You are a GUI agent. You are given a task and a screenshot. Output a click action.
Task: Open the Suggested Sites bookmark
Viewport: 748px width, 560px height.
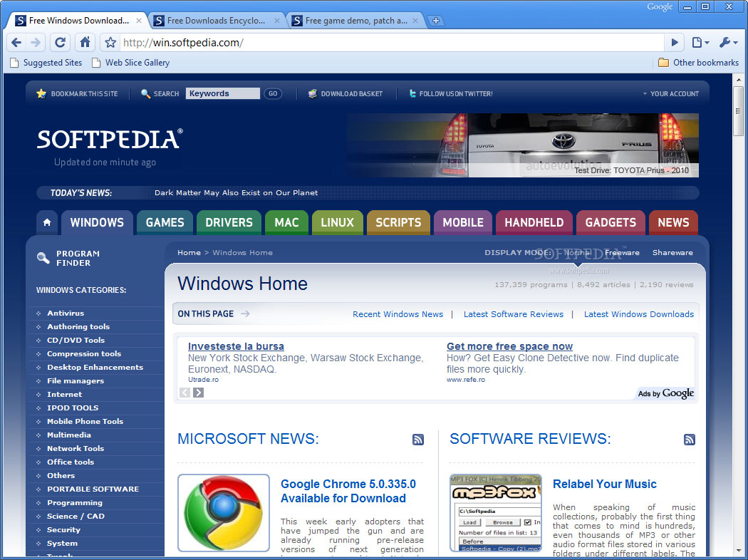click(46, 63)
